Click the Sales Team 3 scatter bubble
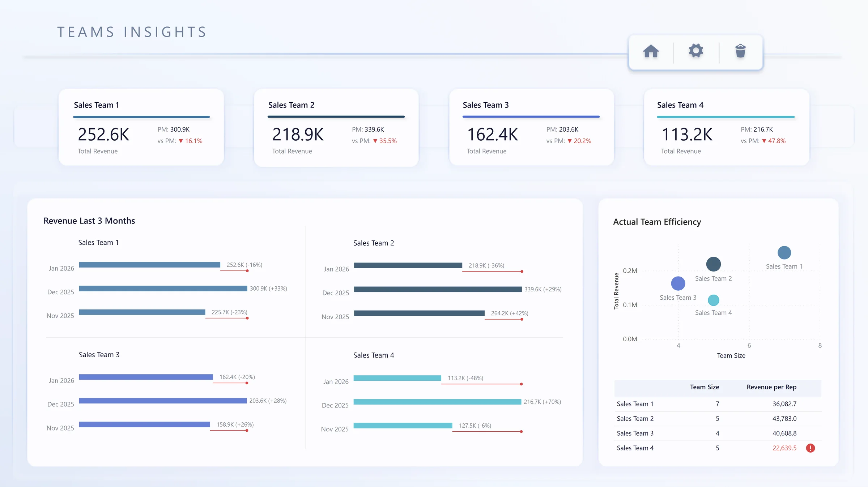Viewport: 868px width, 487px height. point(678,283)
